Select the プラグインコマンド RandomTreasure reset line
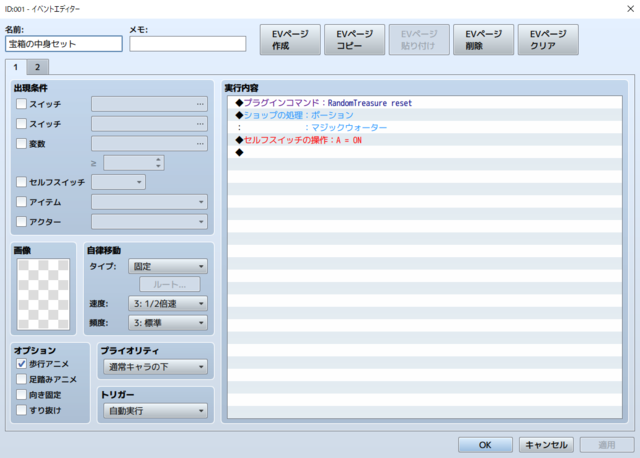 point(425,103)
